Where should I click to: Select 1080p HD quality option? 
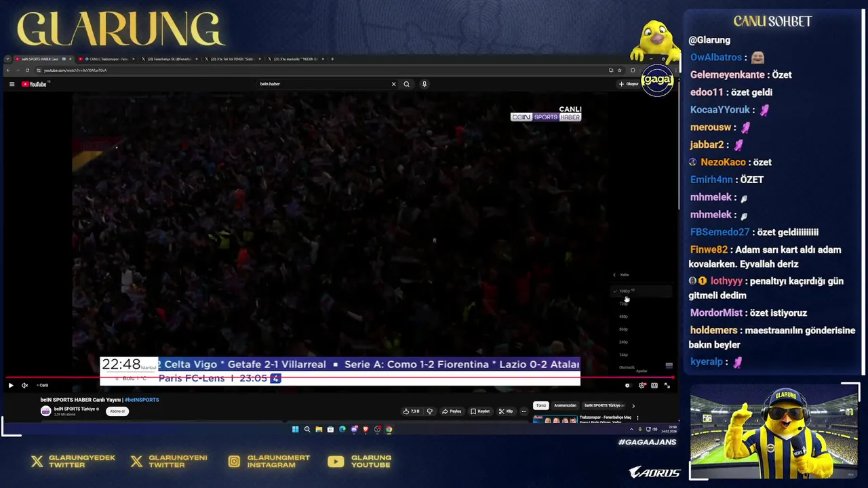pos(642,291)
